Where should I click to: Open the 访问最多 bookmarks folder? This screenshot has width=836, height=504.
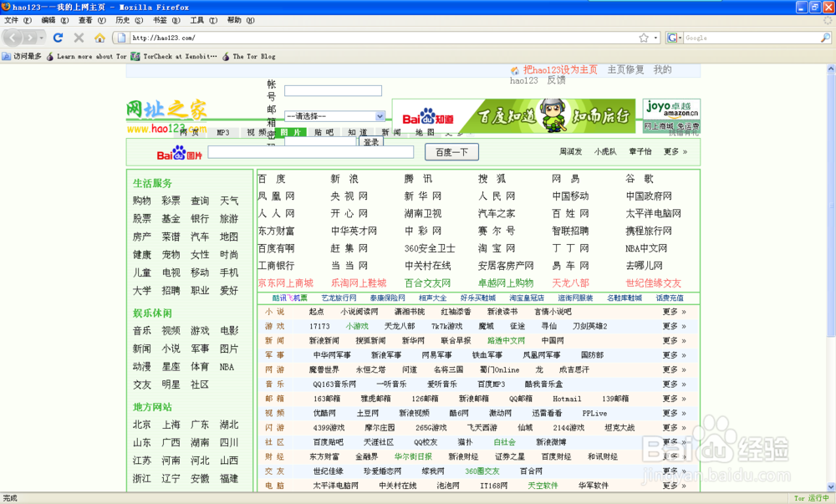(22, 57)
